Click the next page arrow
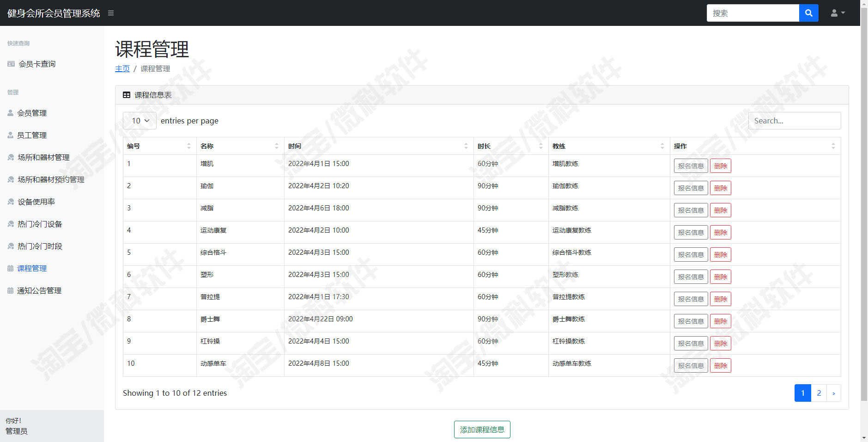Screen dimensions: 868x442 (x=833, y=393)
